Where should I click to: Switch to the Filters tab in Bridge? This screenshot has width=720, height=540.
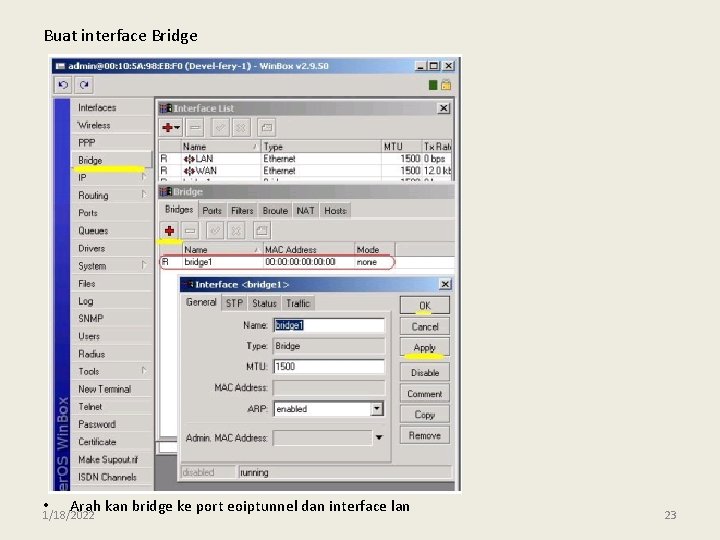242,211
